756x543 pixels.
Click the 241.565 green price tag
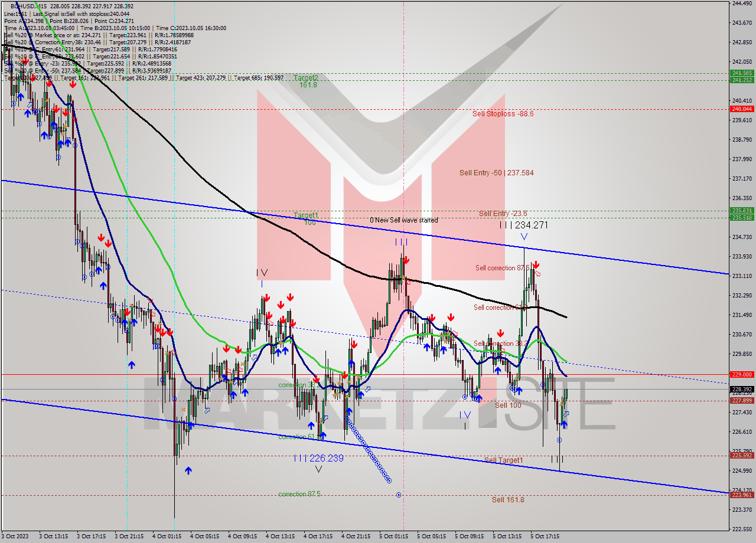(x=741, y=73)
